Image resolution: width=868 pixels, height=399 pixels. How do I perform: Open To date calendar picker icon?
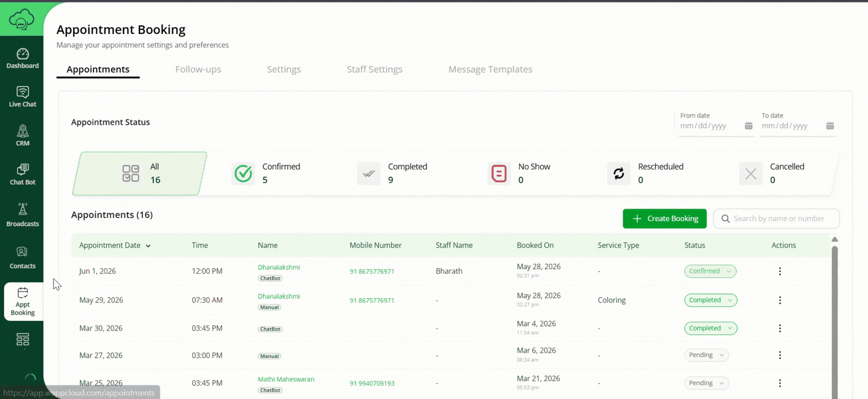point(830,126)
